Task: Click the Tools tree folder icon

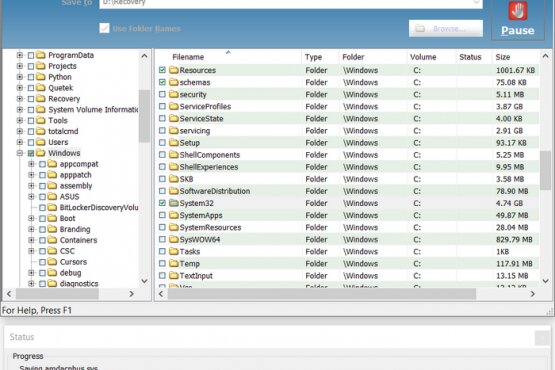Action: 41,120
